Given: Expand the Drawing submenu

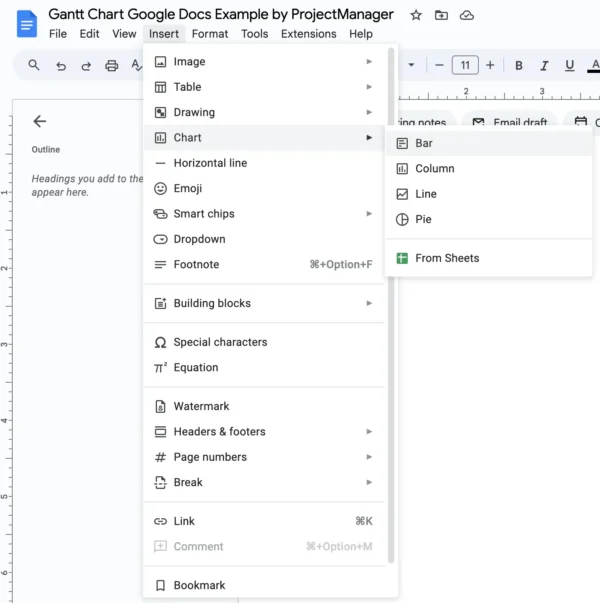Looking at the screenshot, I should pyautogui.click(x=264, y=112).
